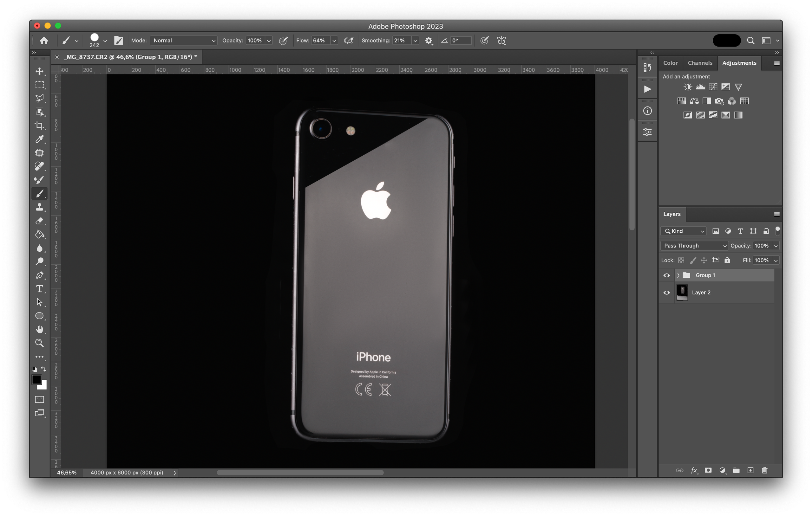Viewport: 812px width, 516px height.
Task: Toggle the brush settings panel
Action: [118, 41]
